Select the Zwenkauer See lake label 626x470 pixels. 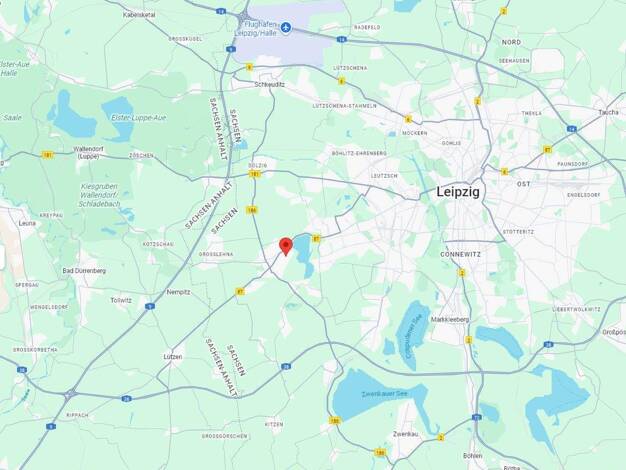(x=384, y=394)
